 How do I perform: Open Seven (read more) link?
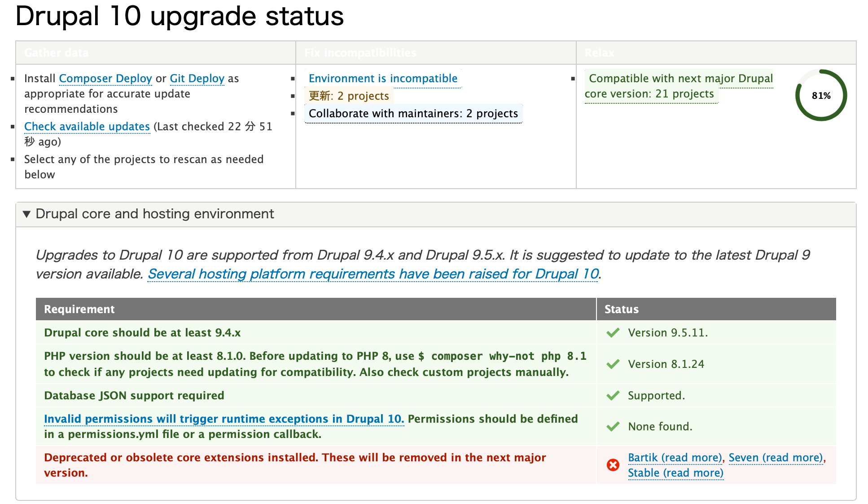776,458
